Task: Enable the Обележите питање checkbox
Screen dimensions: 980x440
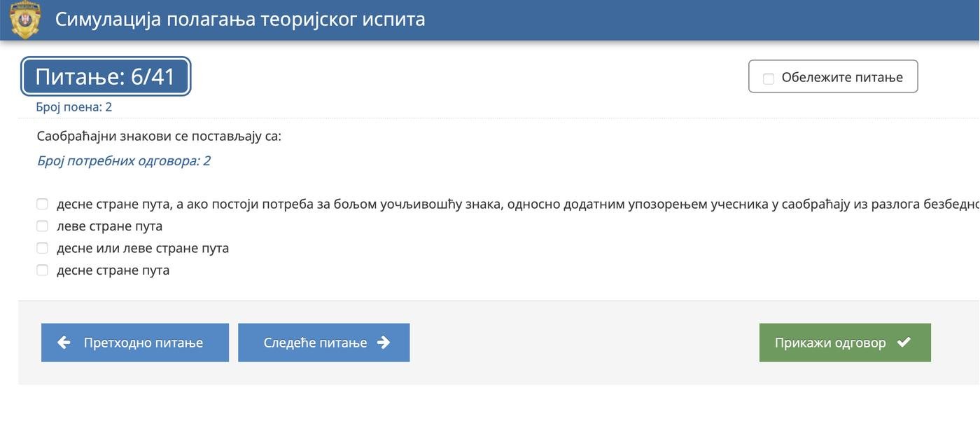Action: point(766,77)
